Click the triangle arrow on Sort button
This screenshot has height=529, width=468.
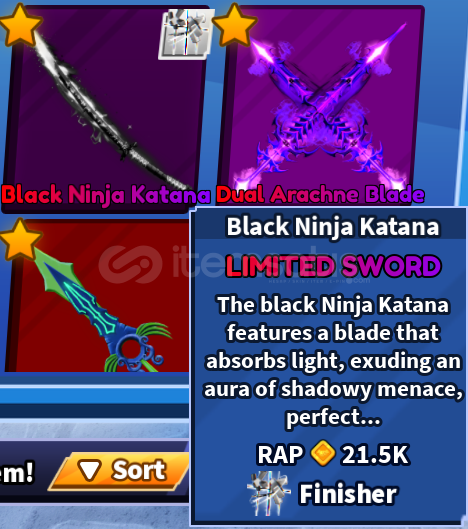[89, 470]
